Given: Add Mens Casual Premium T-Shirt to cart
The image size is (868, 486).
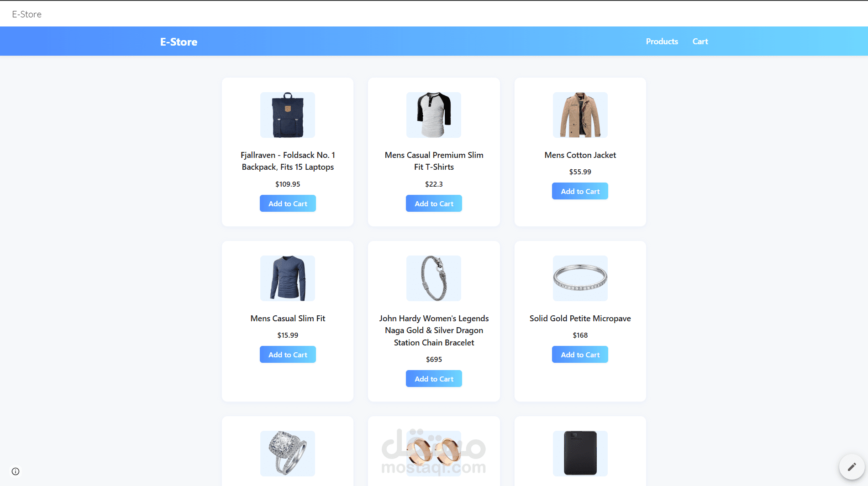Looking at the screenshot, I should pyautogui.click(x=434, y=204).
